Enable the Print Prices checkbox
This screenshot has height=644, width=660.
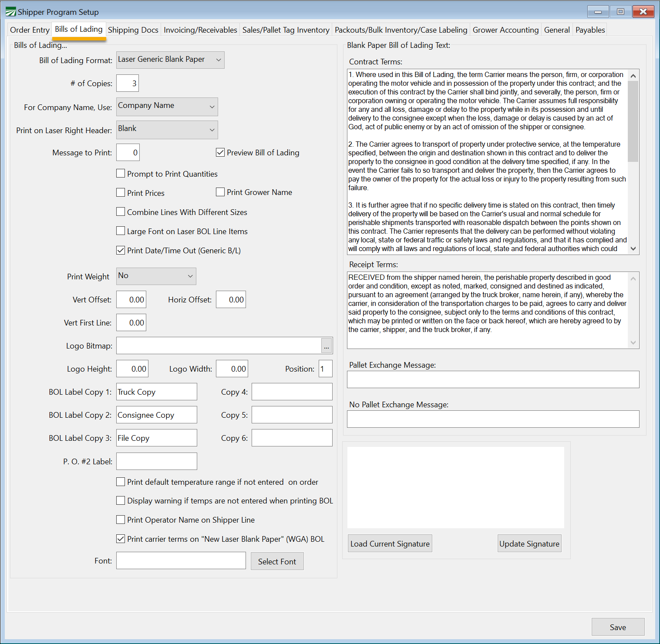point(121,193)
